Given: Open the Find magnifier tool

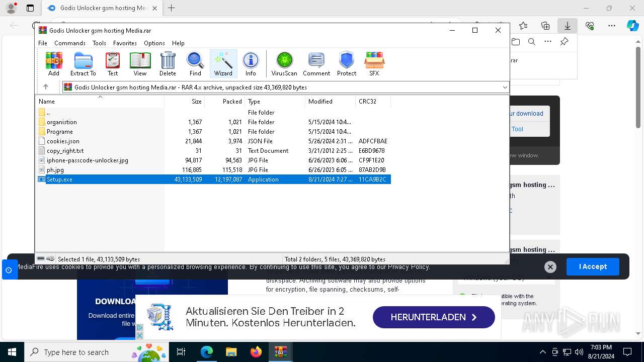Looking at the screenshot, I should pyautogui.click(x=195, y=64).
